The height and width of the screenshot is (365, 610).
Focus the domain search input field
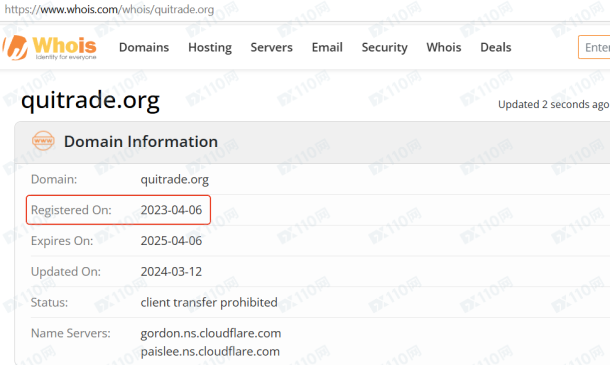coord(594,47)
